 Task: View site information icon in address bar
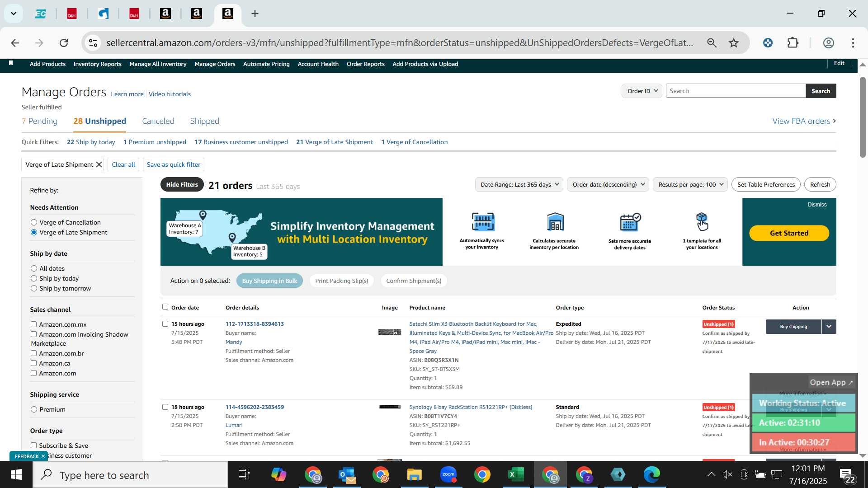[93, 43]
